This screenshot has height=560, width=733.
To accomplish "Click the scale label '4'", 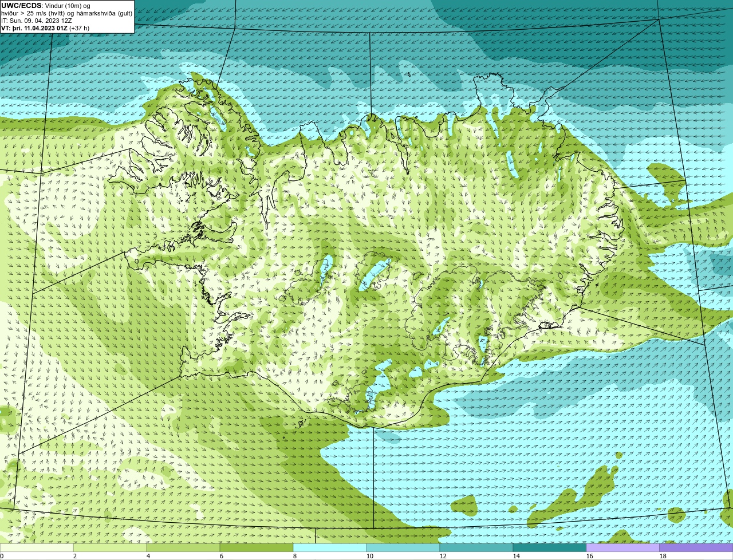I will (148, 556).
